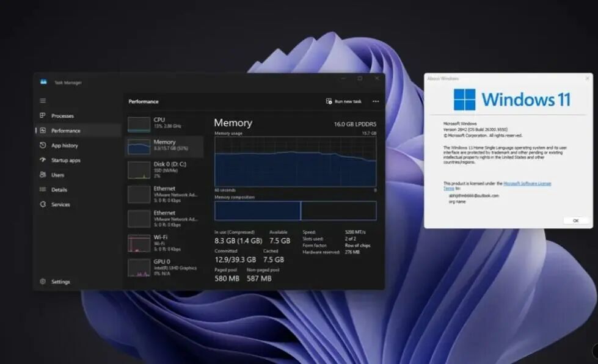Viewport: 598px width, 364px height.
Task: Show the Users page
Action: pos(79,175)
